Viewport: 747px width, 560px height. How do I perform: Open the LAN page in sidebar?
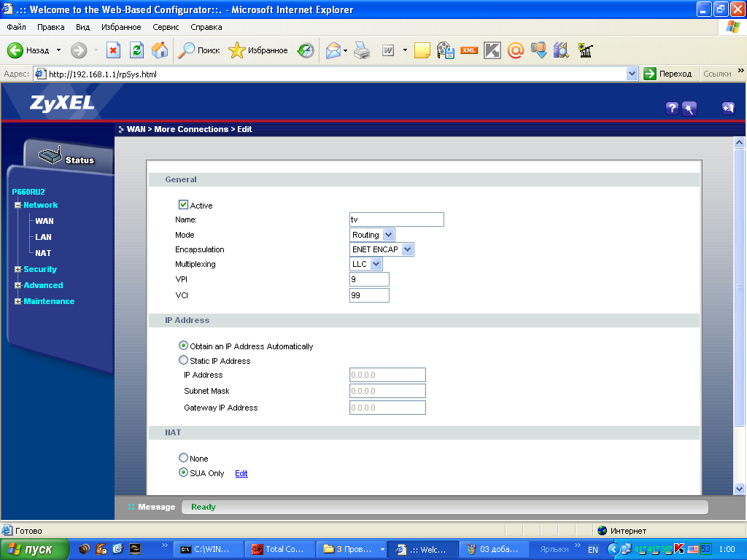(x=43, y=237)
